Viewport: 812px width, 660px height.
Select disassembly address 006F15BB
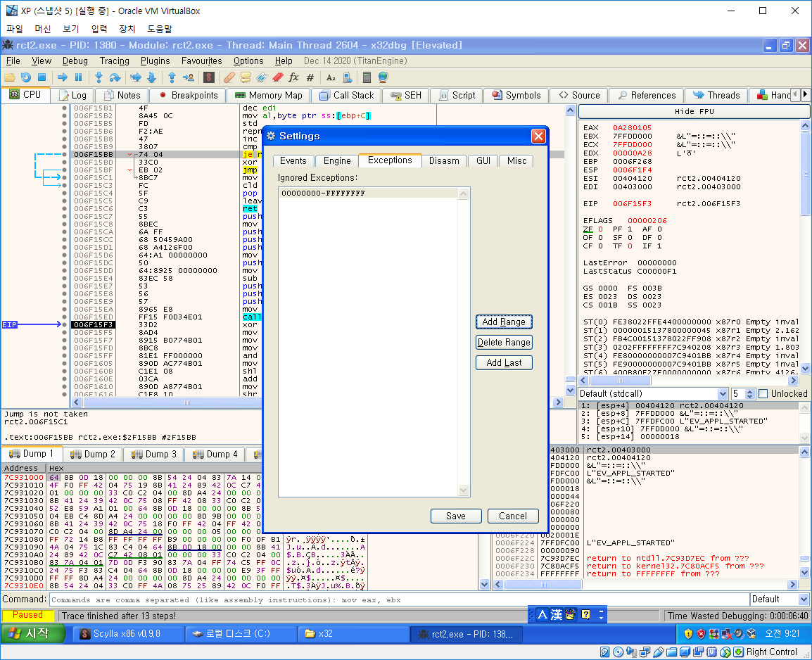point(93,154)
